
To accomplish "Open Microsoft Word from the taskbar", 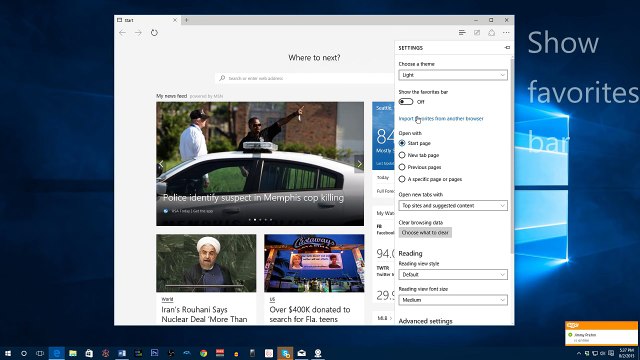I will tap(122, 353).
